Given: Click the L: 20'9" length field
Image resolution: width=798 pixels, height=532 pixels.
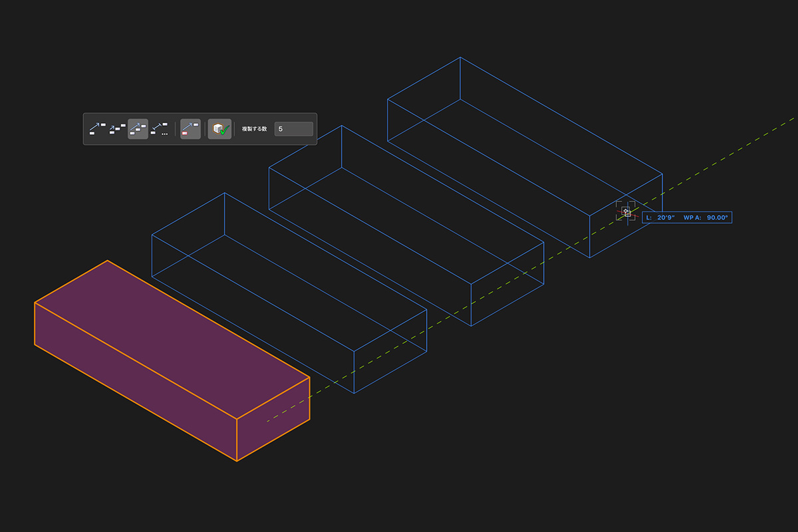Looking at the screenshot, I should click(660, 217).
